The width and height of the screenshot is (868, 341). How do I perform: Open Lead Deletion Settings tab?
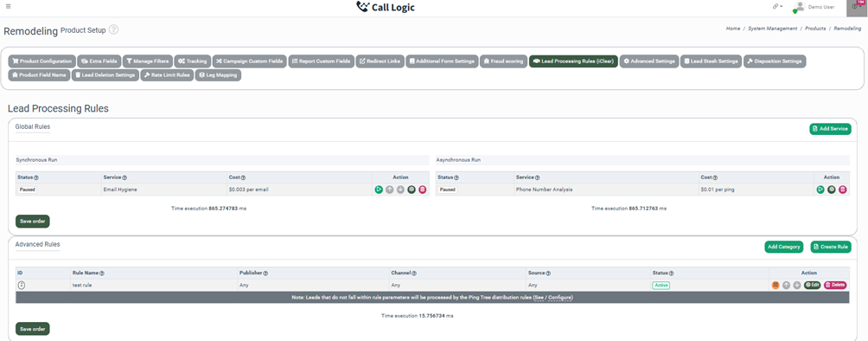click(105, 74)
